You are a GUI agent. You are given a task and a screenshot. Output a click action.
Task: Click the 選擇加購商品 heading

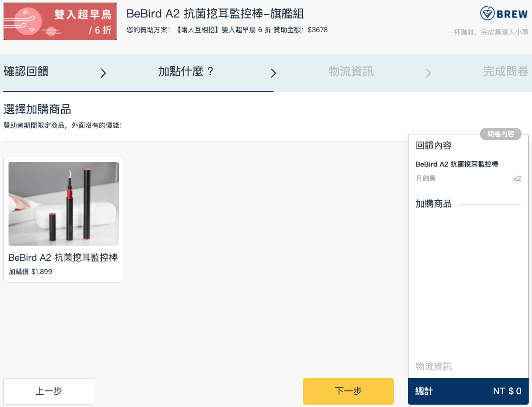37,109
